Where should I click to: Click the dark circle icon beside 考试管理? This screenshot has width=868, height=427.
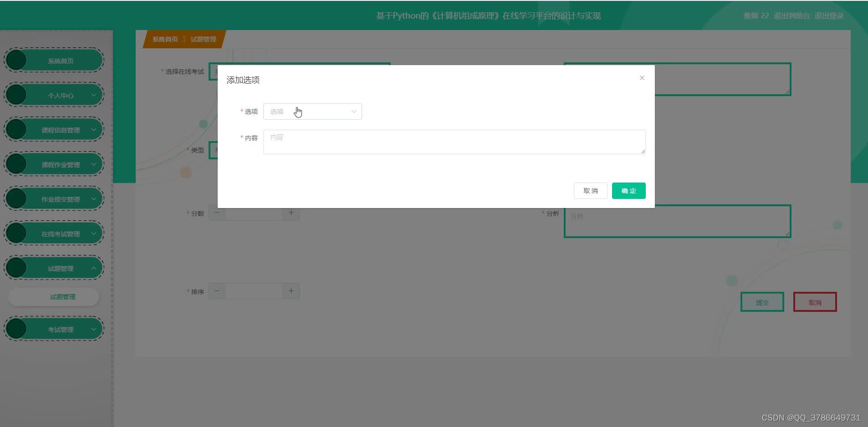click(16, 329)
